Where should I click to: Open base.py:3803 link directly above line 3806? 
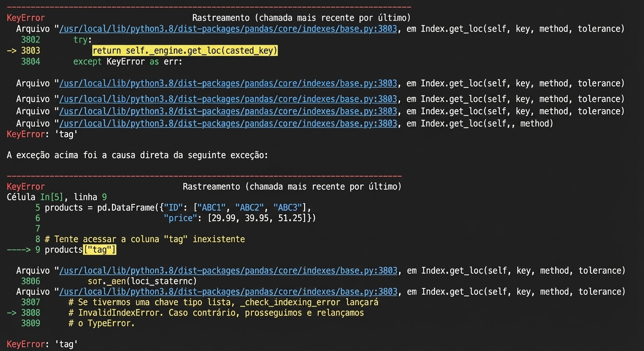(228, 271)
